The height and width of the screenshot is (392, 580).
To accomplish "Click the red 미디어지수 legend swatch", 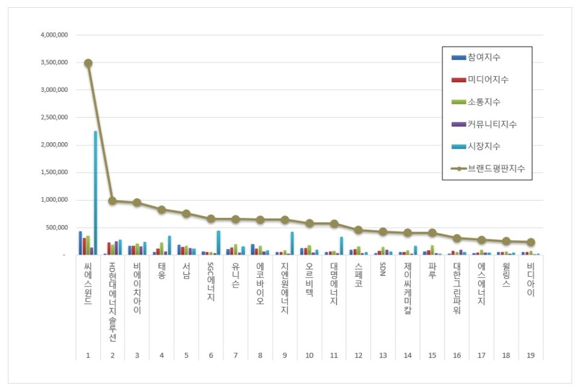I will coord(458,80).
